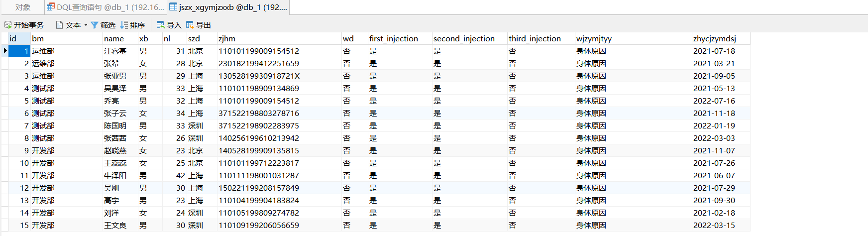Click the szd column header
Screen dimensions: 868x236
(194, 38)
